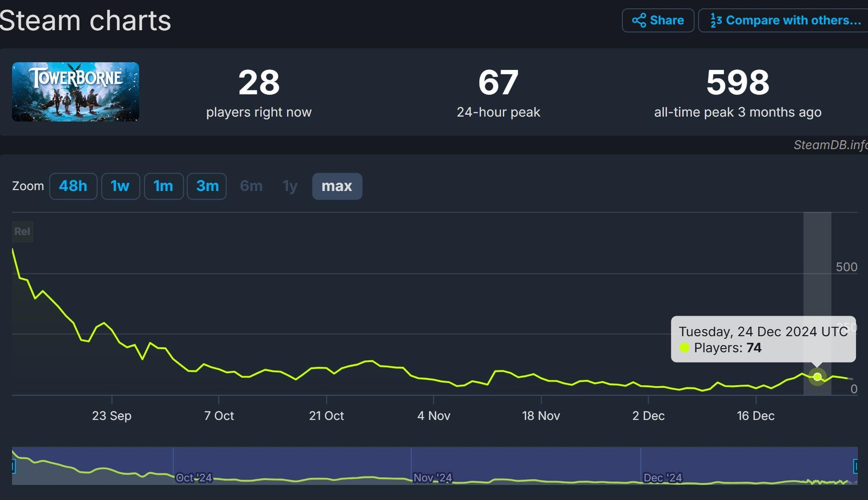This screenshot has height=500, width=868.
Task: Click Dec '24 in the navigator strip
Action: point(662,477)
